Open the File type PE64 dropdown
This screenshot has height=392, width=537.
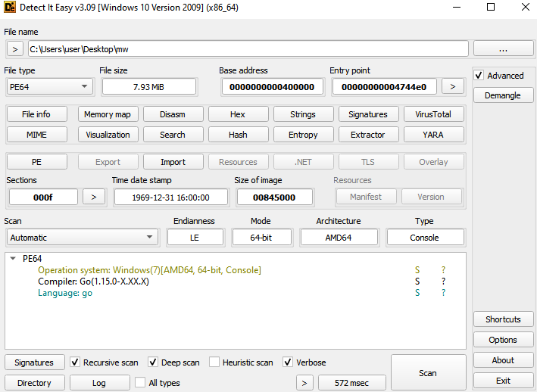(49, 86)
